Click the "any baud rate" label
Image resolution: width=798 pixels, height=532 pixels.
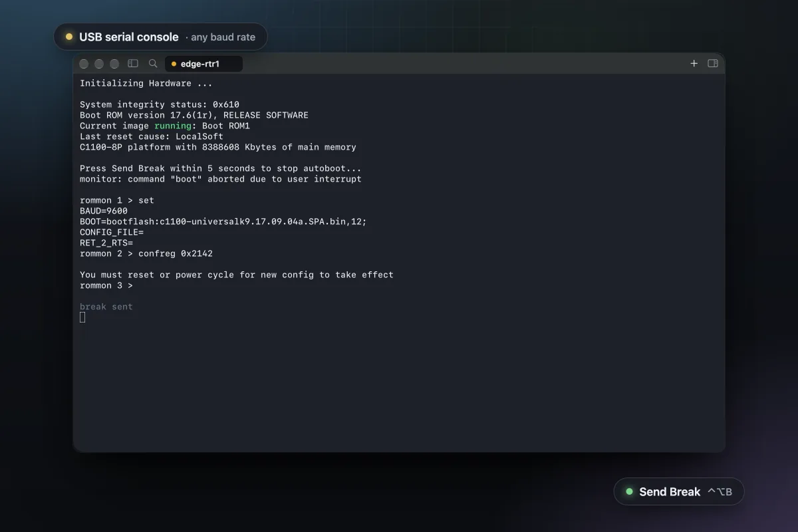[223, 37]
